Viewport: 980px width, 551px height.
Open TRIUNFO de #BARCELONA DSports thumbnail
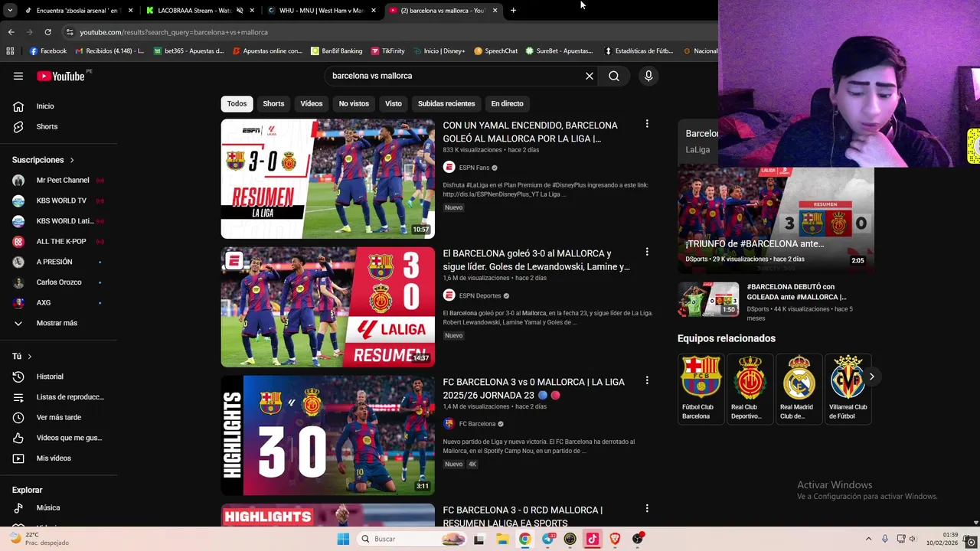(x=776, y=220)
